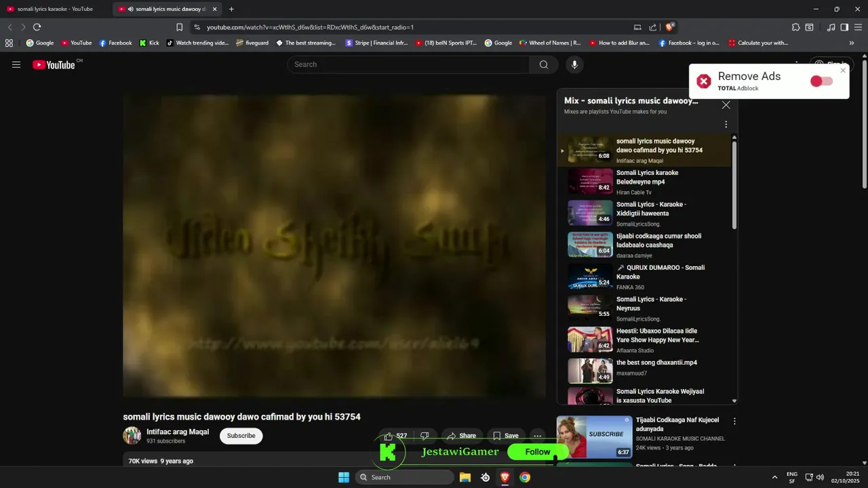Open the apps grid in bookmarks bar

point(9,43)
